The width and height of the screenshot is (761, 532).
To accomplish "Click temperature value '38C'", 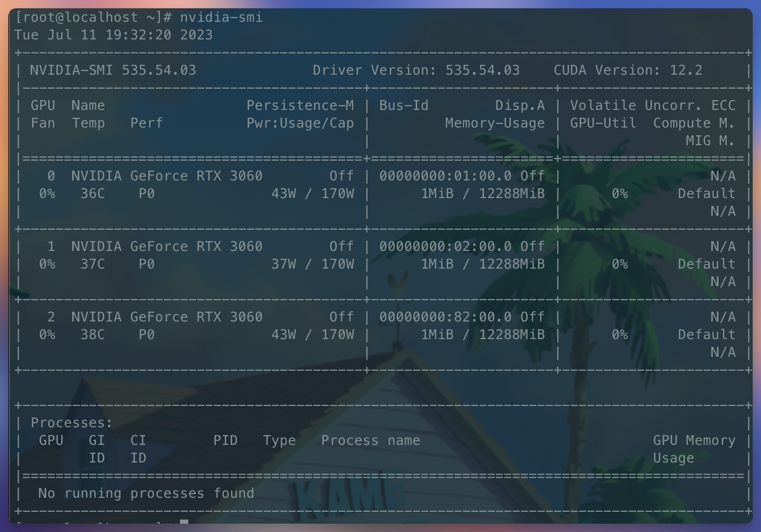I will (x=92, y=334).
